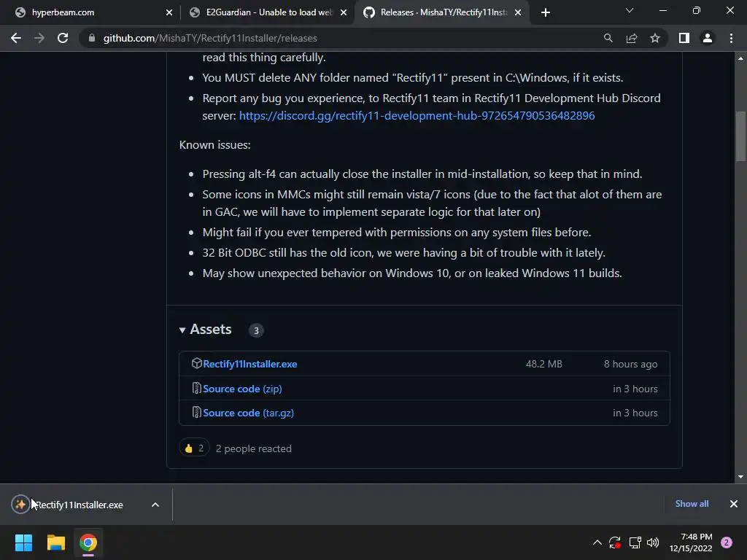Bookmark this page with the star icon
This screenshot has width=747, height=560.
tap(655, 38)
